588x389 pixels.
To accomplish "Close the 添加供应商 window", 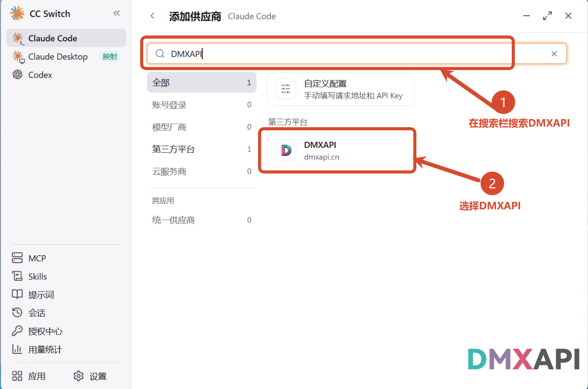I will click(568, 16).
